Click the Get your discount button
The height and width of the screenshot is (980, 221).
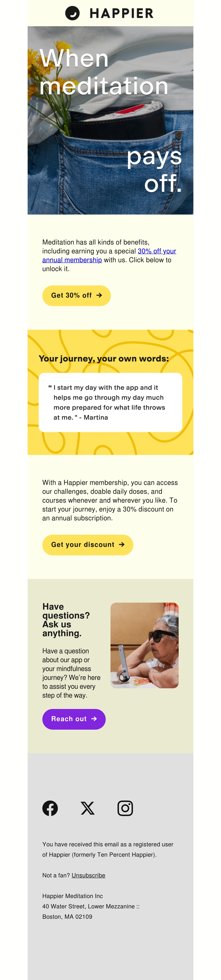coord(88,545)
